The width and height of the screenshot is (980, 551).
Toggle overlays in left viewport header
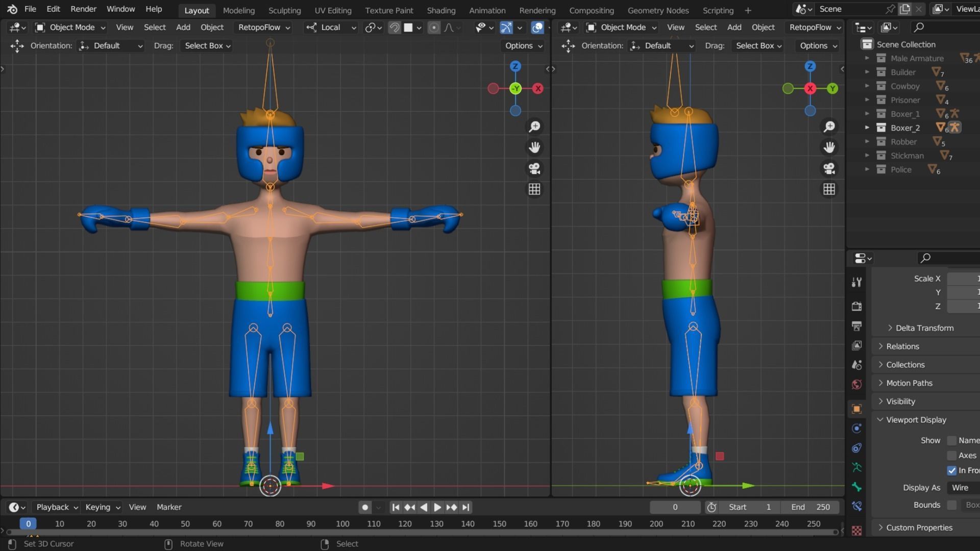[x=537, y=28]
